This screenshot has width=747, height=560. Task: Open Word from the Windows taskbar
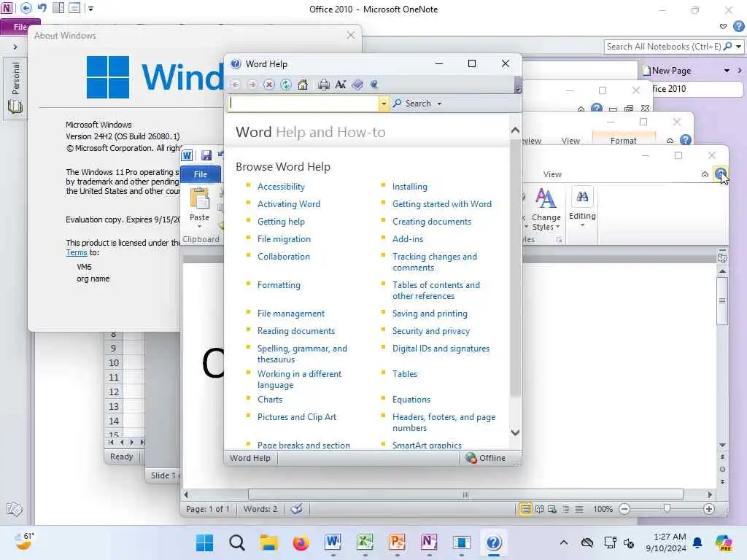(x=333, y=542)
